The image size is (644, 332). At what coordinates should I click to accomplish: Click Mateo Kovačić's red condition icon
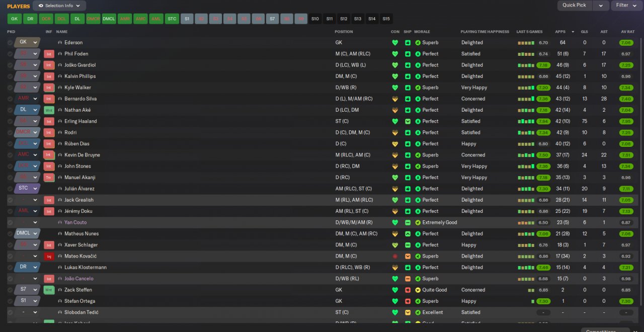(395, 257)
